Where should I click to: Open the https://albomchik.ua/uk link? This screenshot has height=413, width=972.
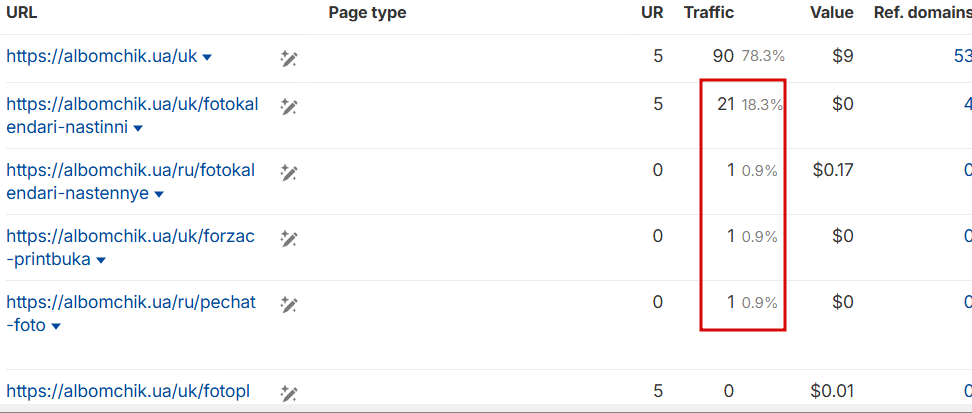(101, 57)
